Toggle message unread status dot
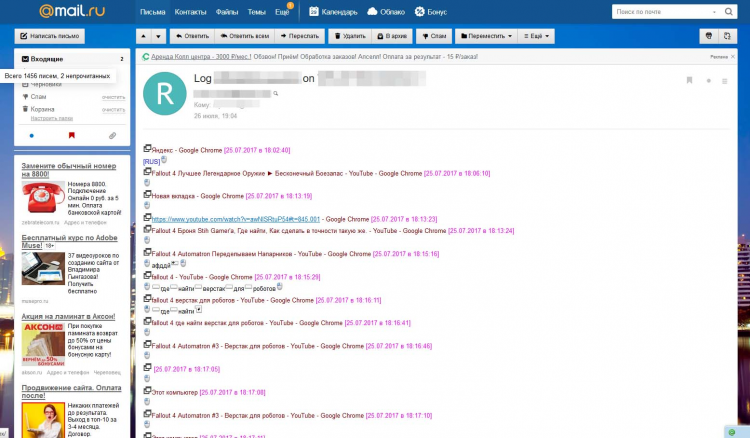The height and width of the screenshot is (438, 750). [708, 81]
